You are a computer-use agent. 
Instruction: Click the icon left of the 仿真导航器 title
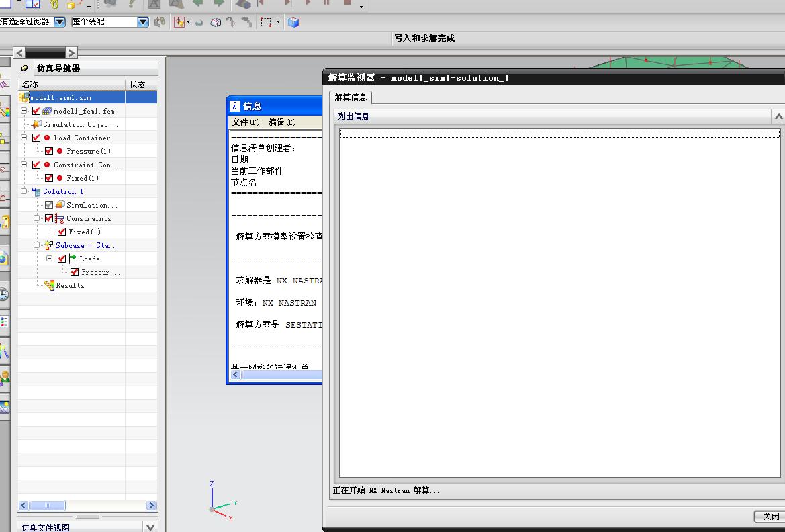coord(24,68)
